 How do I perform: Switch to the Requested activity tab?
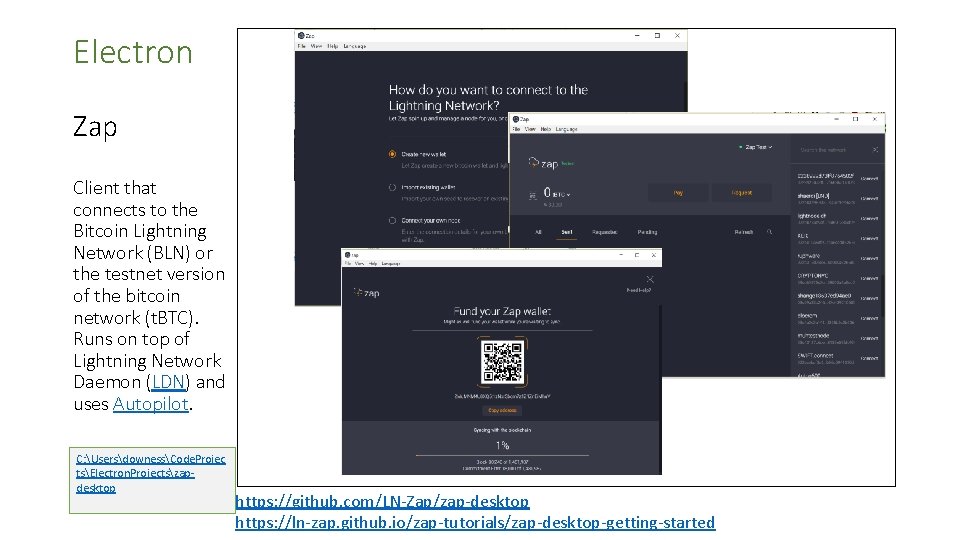coord(604,232)
